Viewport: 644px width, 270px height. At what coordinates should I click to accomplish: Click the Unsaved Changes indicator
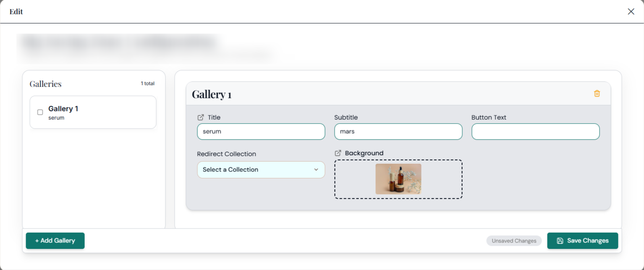point(514,241)
